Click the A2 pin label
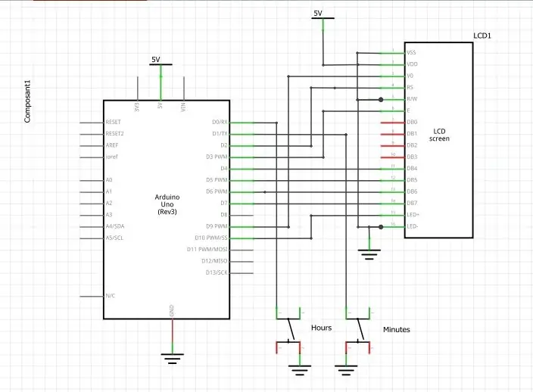Image resolution: width=533 pixels, height=392 pixels. [109, 203]
